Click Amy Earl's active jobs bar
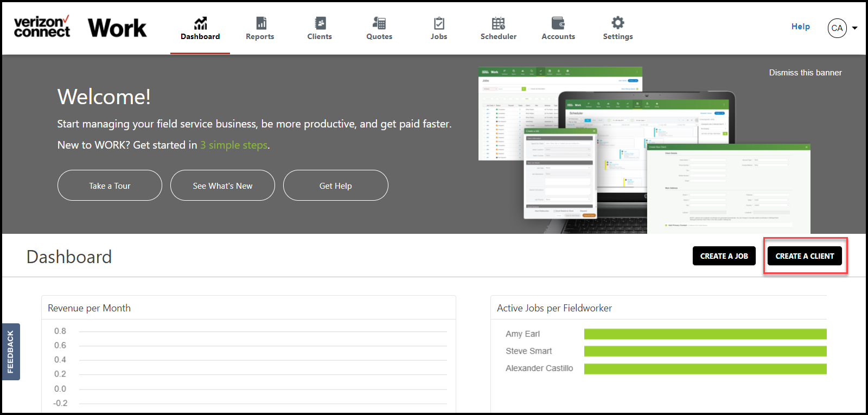The height and width of the screenshot is (415, 868). (x=705, y=334)
